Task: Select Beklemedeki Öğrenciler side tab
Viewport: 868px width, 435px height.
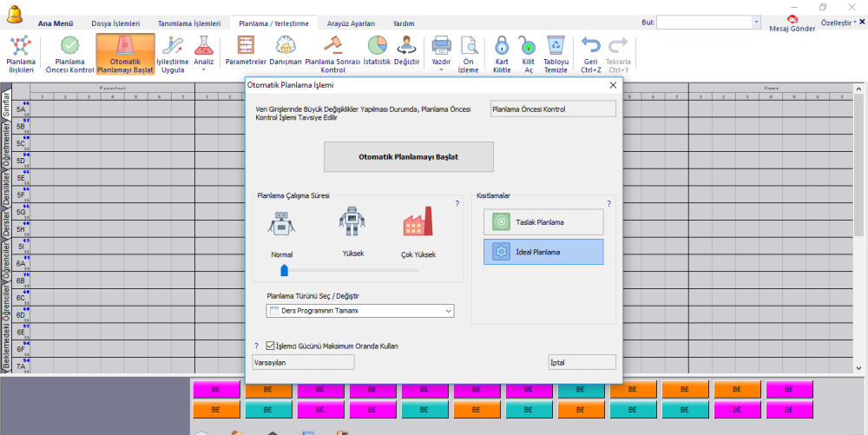Action: click(x=5, y=326)
